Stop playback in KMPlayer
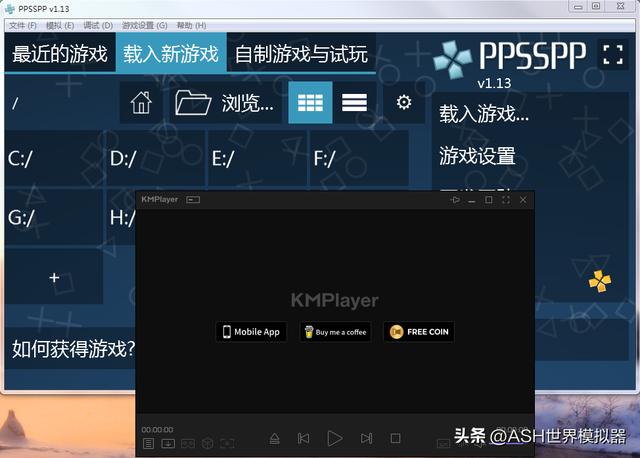 tap(396, 438)
